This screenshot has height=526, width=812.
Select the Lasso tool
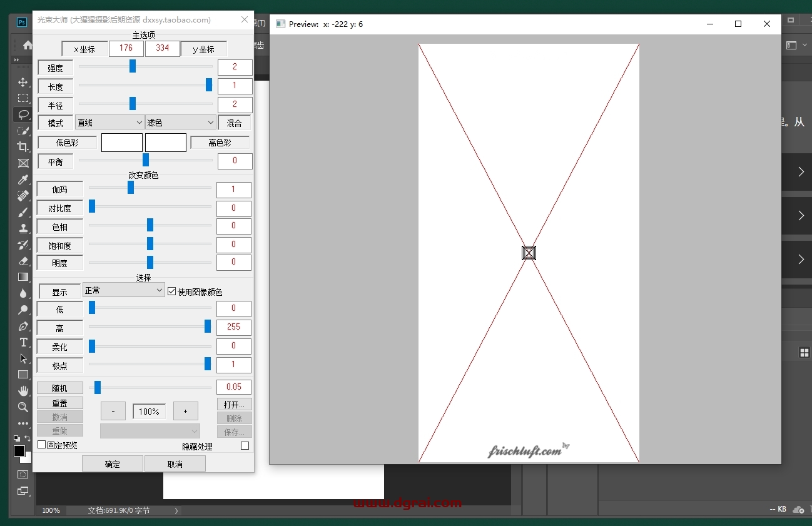pyautogui.click(x=23, y=114)
